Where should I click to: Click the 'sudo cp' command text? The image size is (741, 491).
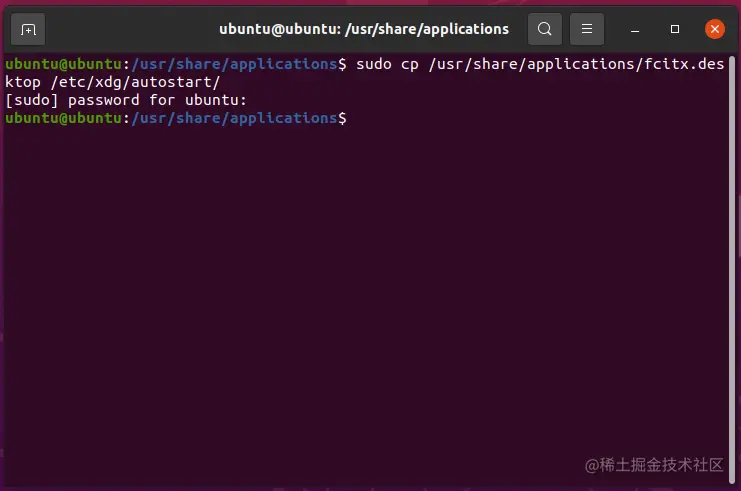tap(387, 64)
